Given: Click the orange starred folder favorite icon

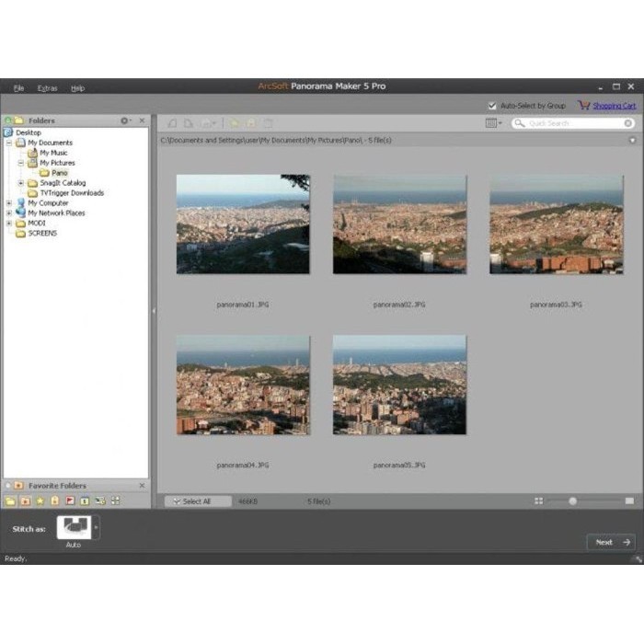Looking at the screenshot, I should (x=26, y=501).
